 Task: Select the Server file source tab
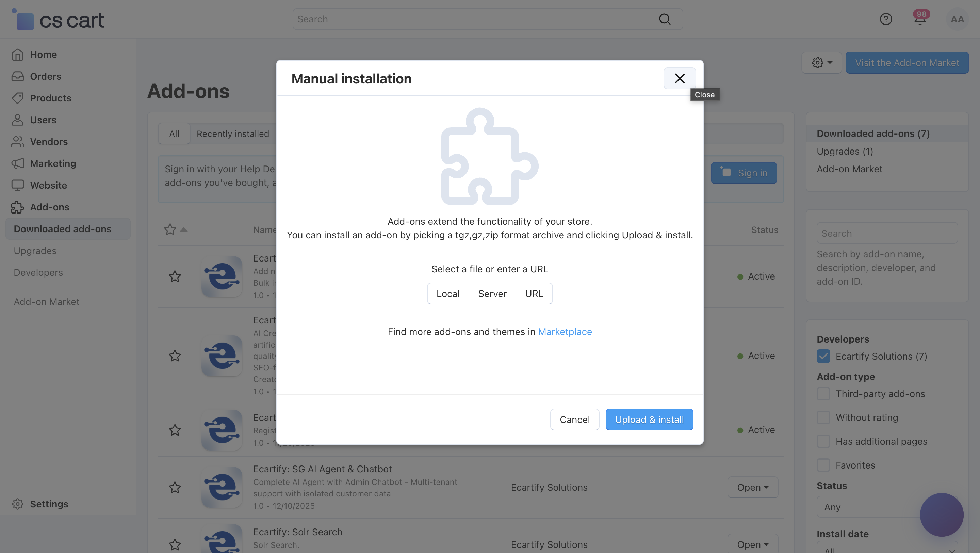pyautogui.click(x=492, y=294)
